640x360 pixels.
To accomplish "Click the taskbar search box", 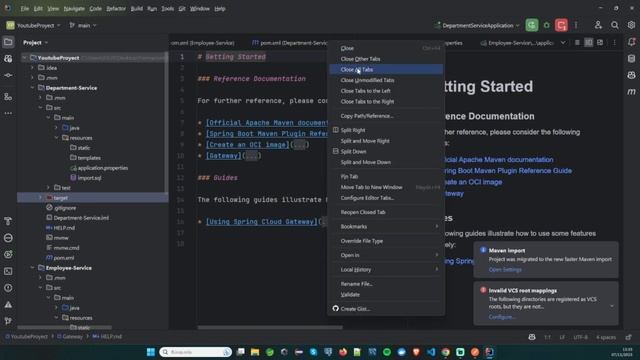I will click(x=196, y=352).
